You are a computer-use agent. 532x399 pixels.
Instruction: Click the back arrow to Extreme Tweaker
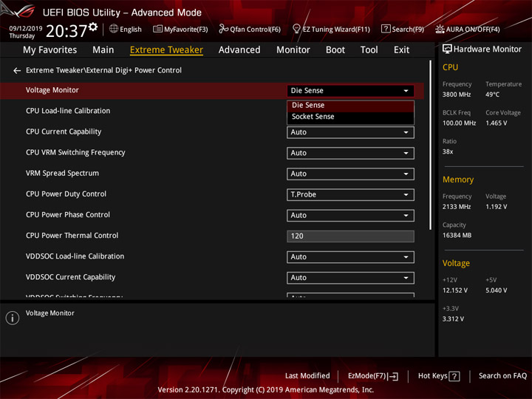point(17,71)
